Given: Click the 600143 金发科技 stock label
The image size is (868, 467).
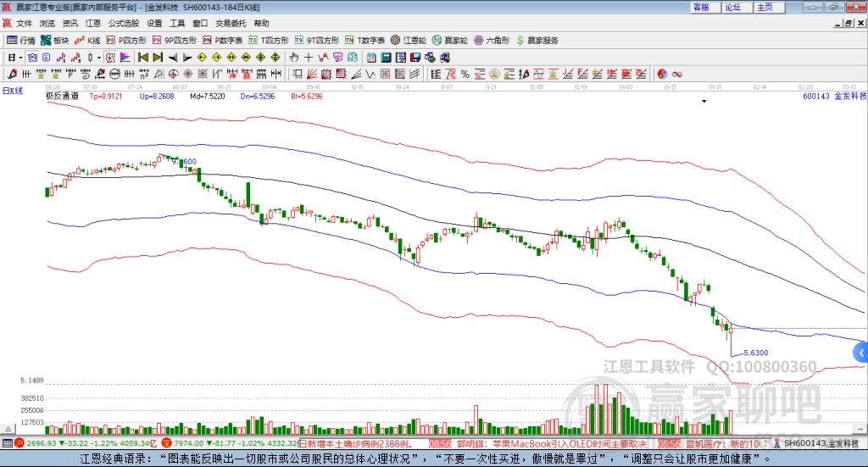Looking at the screenshot, I should pyautogui.click(x=835, y=96).
